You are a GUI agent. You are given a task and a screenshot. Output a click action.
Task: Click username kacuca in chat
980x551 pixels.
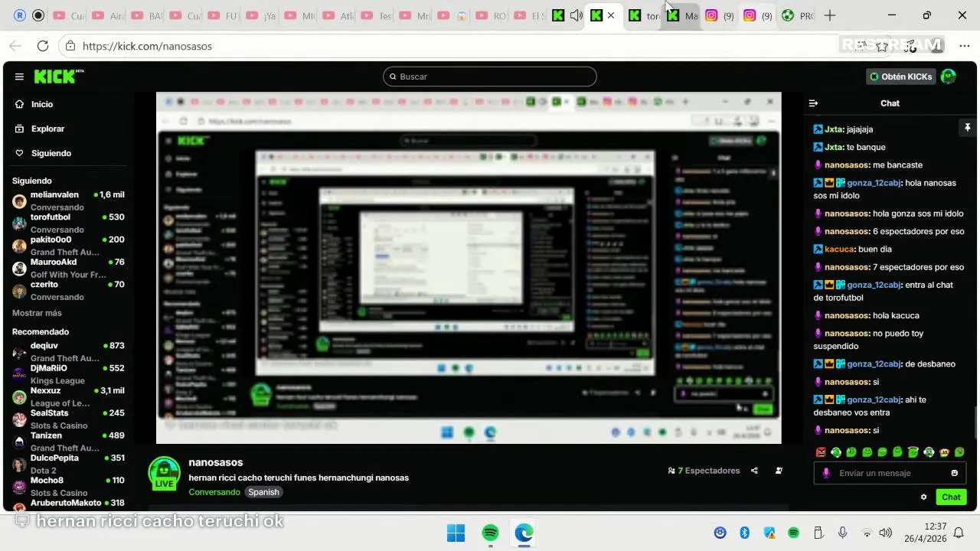coord(839,249)
